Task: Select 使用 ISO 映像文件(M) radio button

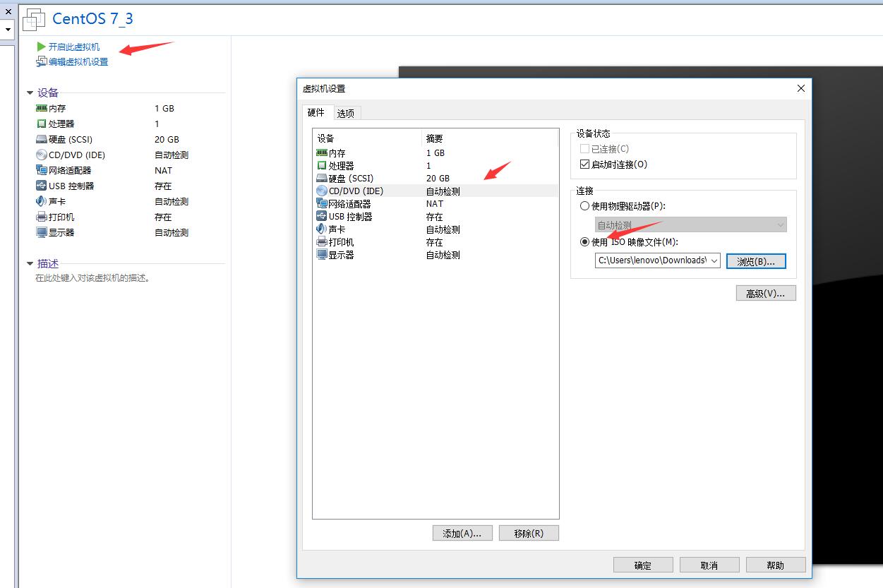Action: [584, 242]
